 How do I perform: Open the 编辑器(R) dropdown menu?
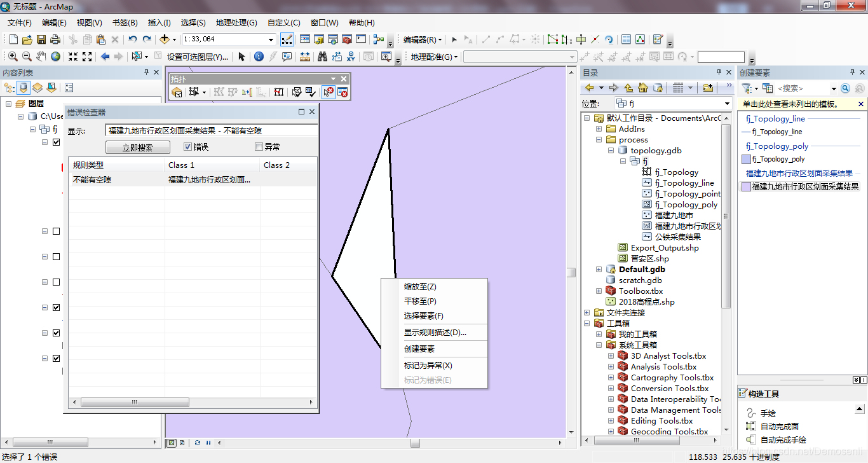422,39
